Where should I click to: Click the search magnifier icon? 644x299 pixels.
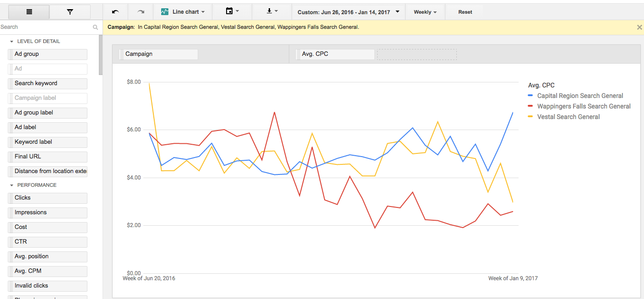tap(95, 27)
